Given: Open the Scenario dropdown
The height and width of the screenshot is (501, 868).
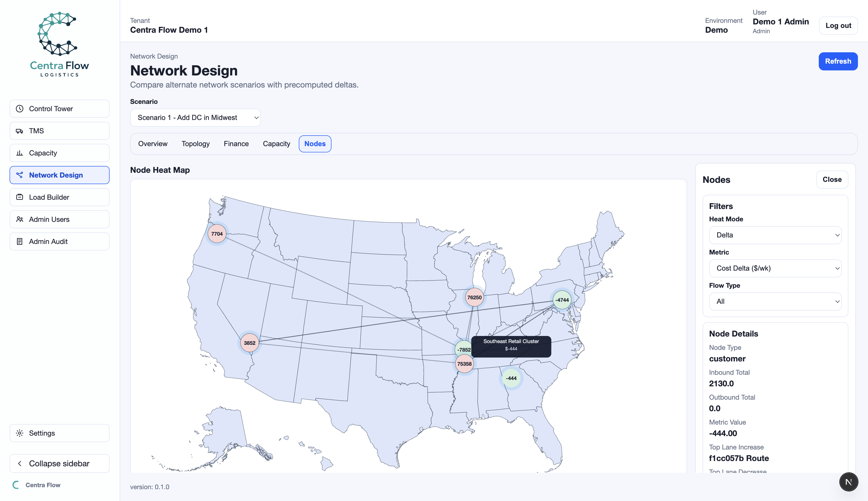Looking at the screenshot, I should coord(195,117).
